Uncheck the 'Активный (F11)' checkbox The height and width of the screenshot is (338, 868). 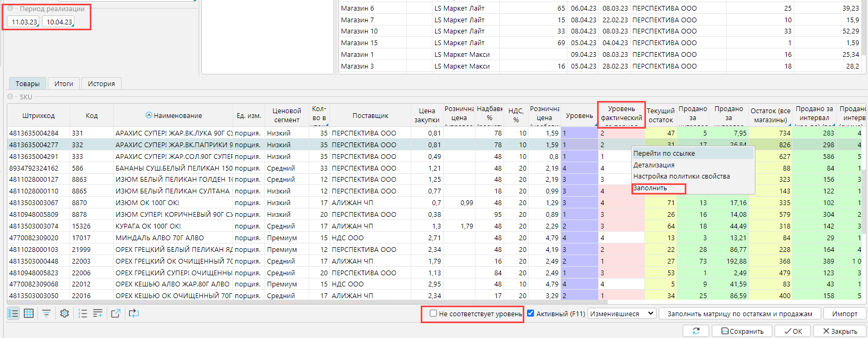point(530,314)
